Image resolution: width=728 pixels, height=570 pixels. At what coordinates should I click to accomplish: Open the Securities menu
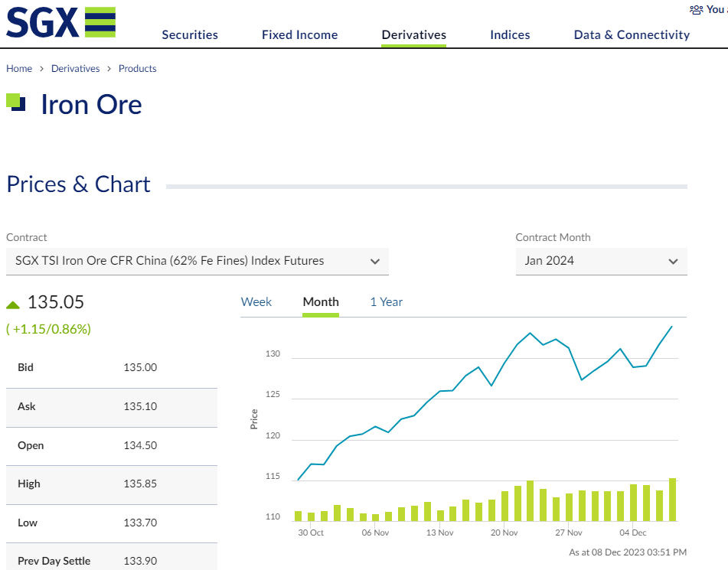point(190,35)
